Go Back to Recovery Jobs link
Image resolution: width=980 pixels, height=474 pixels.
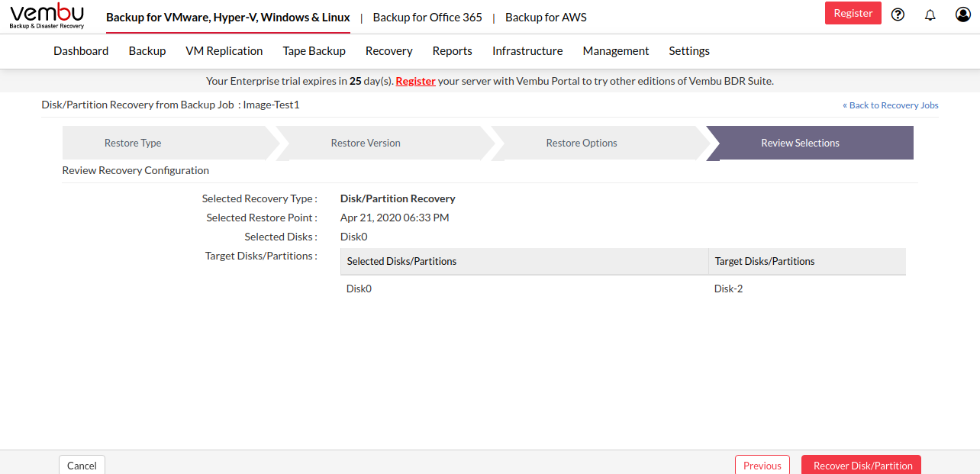point(891,105)
